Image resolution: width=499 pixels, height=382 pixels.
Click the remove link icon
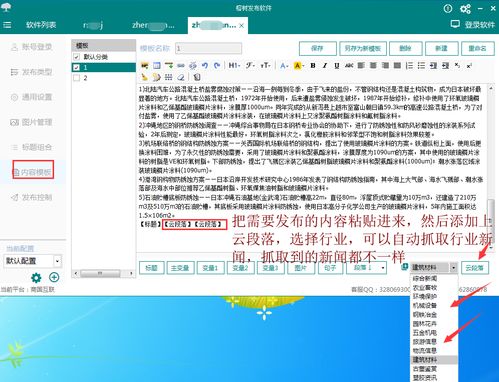193,66
